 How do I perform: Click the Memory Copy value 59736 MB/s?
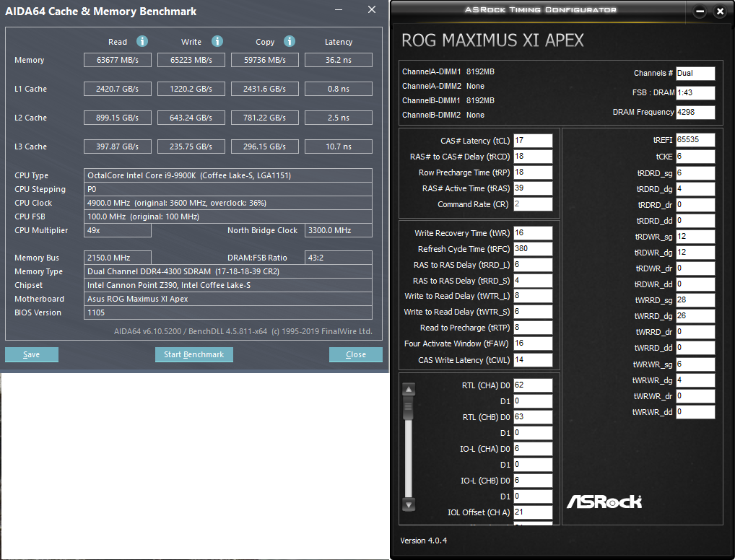265,60
